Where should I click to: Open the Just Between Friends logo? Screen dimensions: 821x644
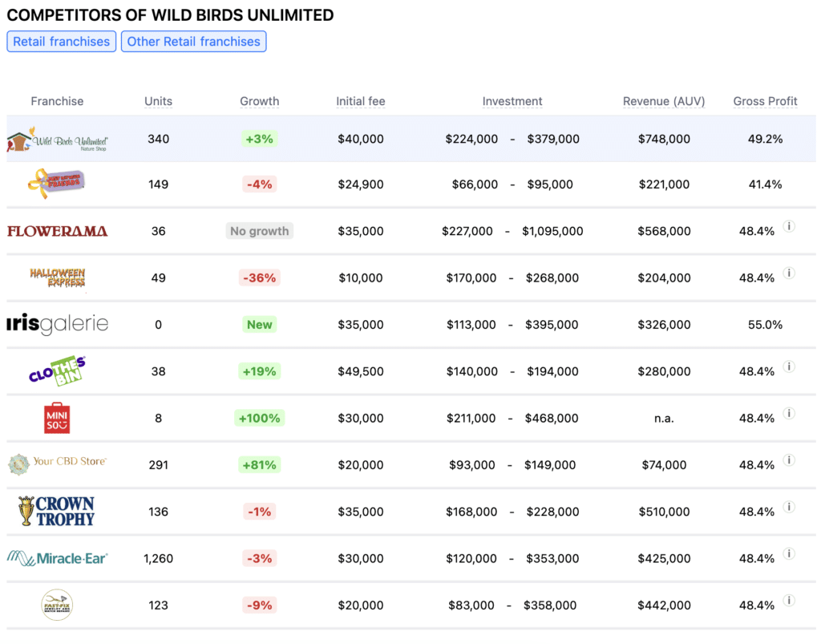tap(57, 184)
